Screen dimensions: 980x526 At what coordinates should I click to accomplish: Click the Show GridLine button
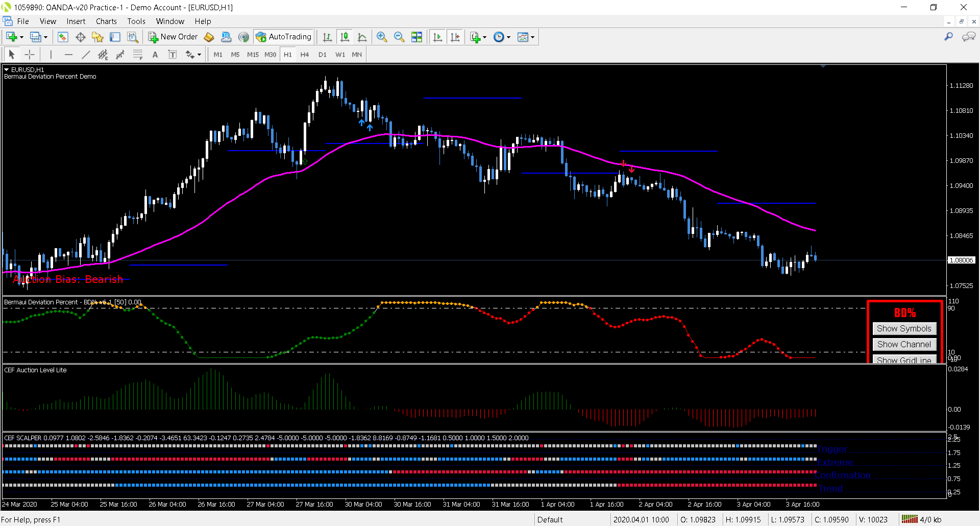click(x=904, y=359)
